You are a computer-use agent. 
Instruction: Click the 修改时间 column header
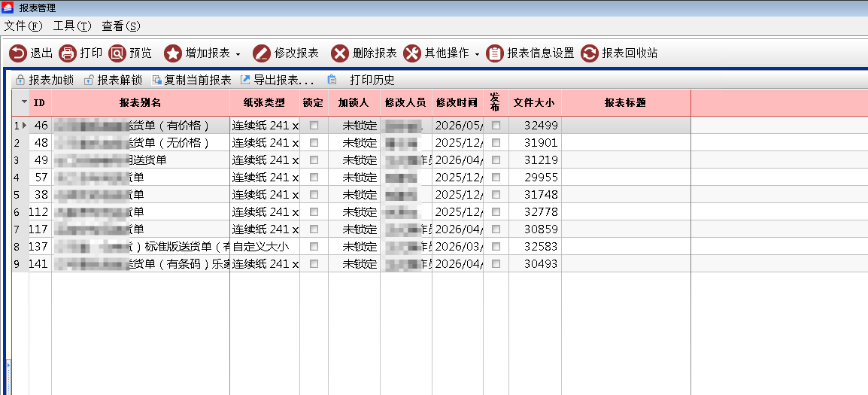457,102
